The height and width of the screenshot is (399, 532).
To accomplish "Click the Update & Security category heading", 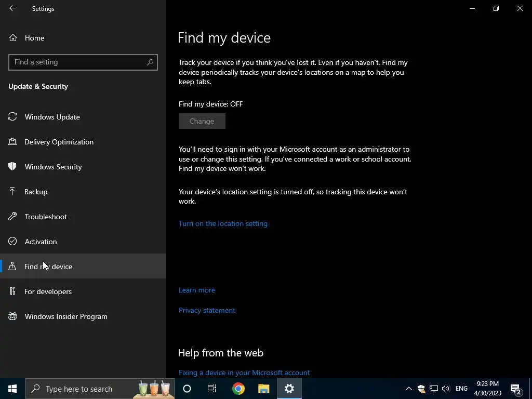I will click(38, 87).
